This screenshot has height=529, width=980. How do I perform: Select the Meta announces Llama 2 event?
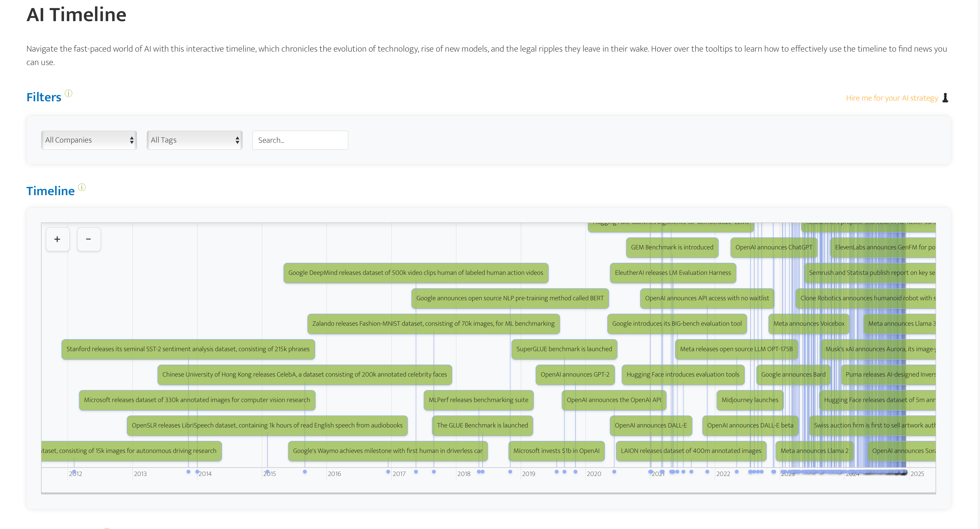[x=814, y=451]
